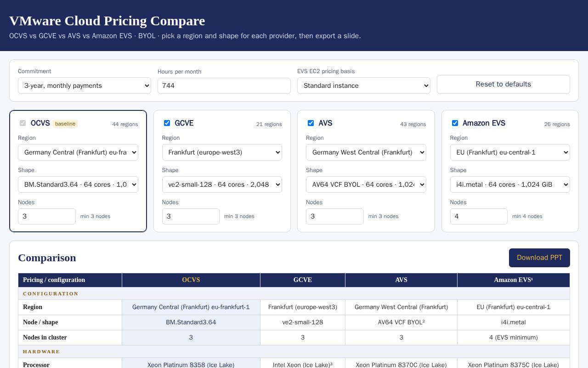Open the Commitment dropdown
Image resolution: width=588 pixels, height=368 pixels.
(85, 86)
